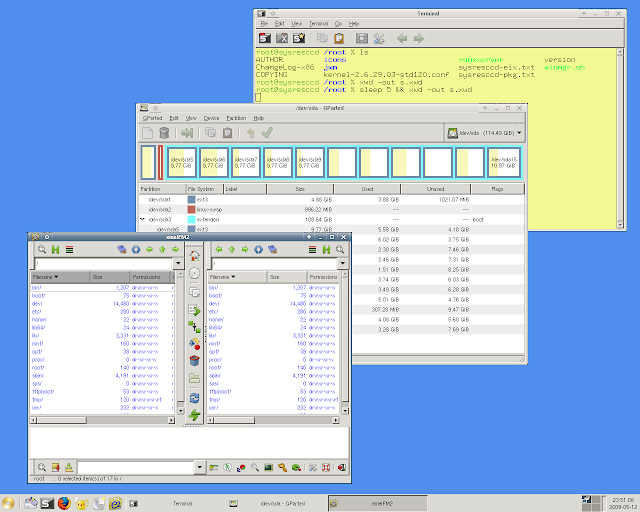Open the Edit menu in Terminal window
This screenshot has height=512, width=640.
coord(280,24)
